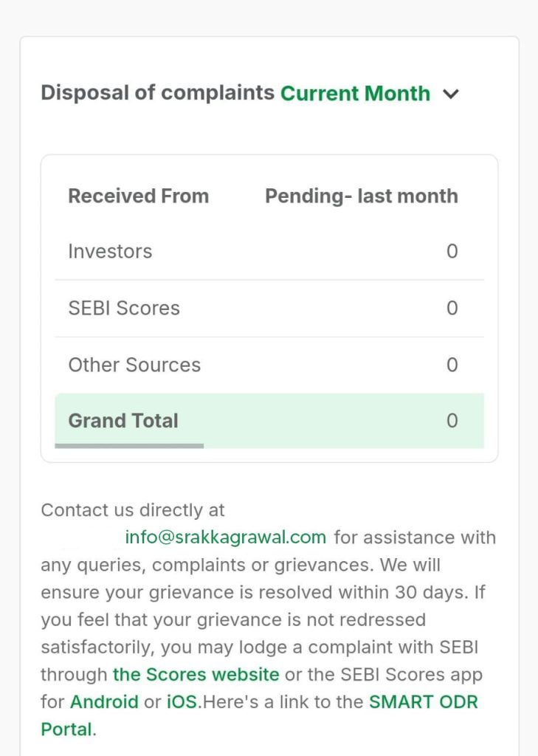Click the Grand Total pending count value
This screenshot has height=756, width=538.
coord(452,421)
